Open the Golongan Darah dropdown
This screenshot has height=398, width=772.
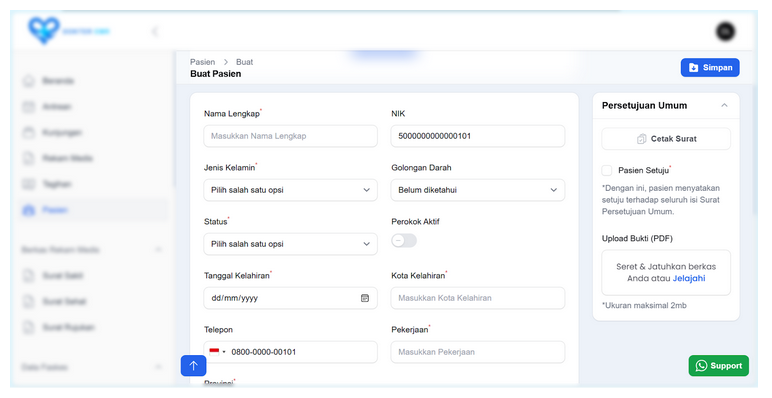[478, 190]
